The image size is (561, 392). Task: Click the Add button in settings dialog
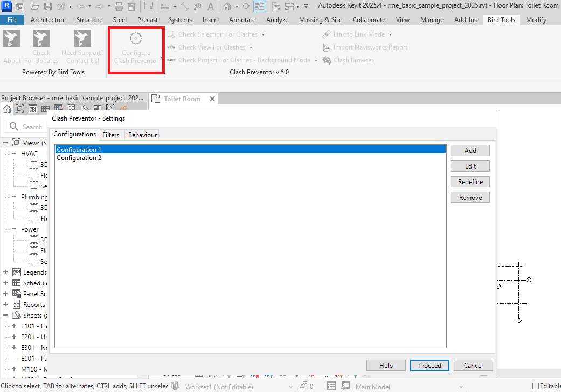[x=470, y=150]
